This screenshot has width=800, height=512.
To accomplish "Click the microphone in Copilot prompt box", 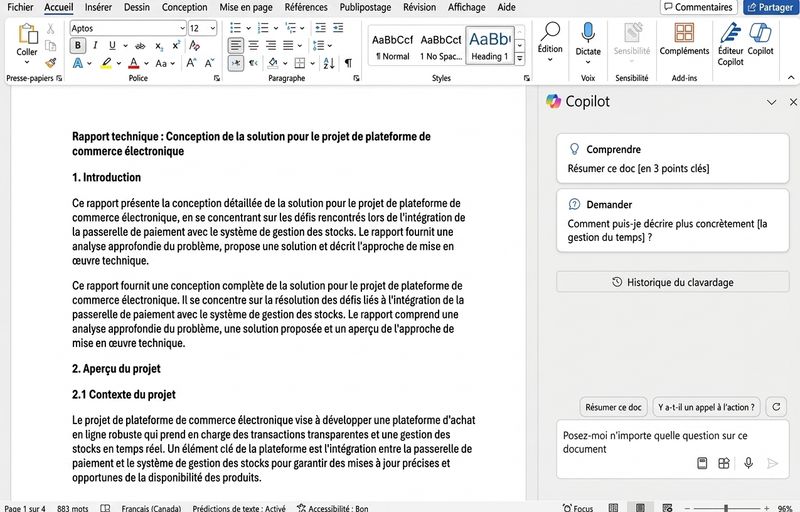I will (748, 463).
